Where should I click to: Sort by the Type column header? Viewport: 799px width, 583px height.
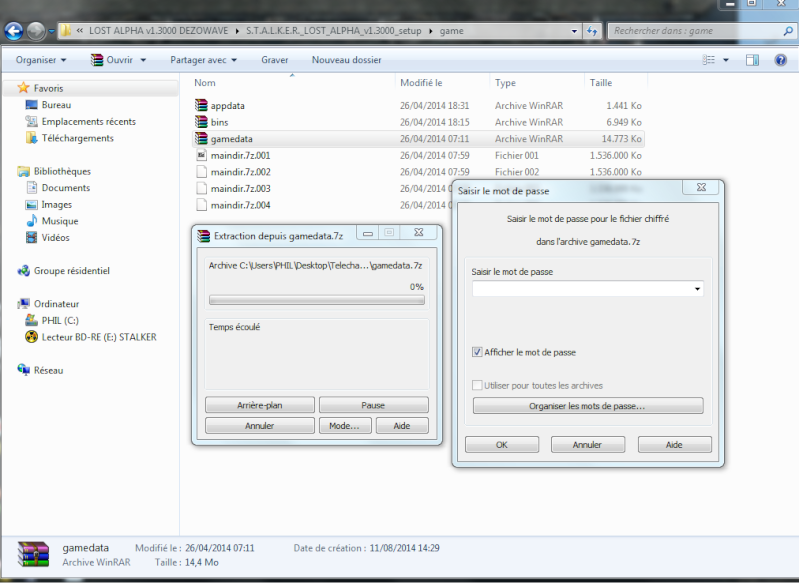coord(505,83)
